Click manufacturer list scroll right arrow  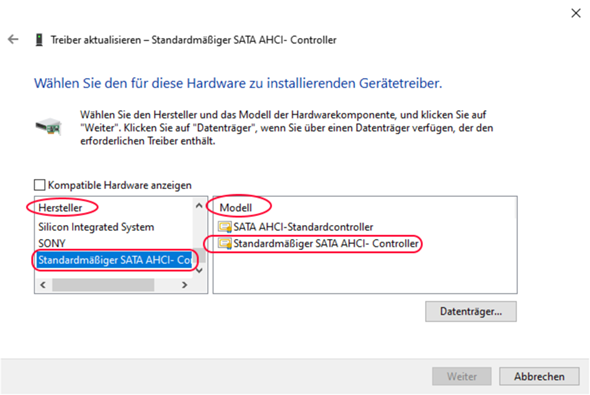point(184,285)
